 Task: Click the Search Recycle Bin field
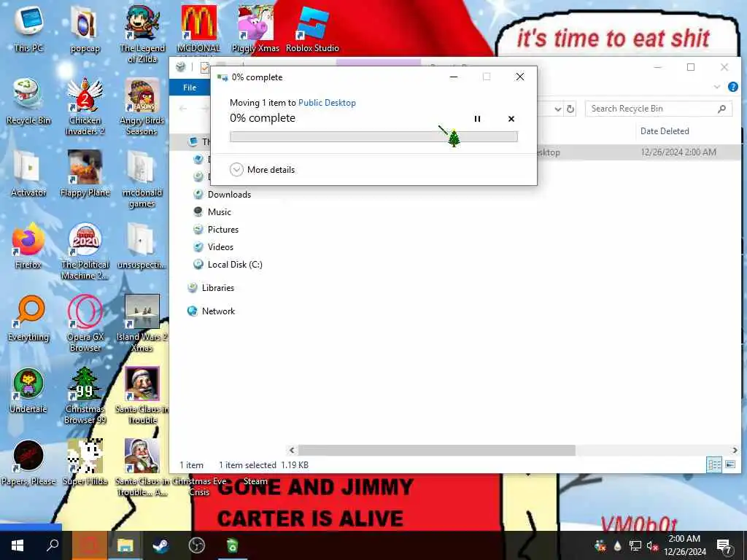659,109
